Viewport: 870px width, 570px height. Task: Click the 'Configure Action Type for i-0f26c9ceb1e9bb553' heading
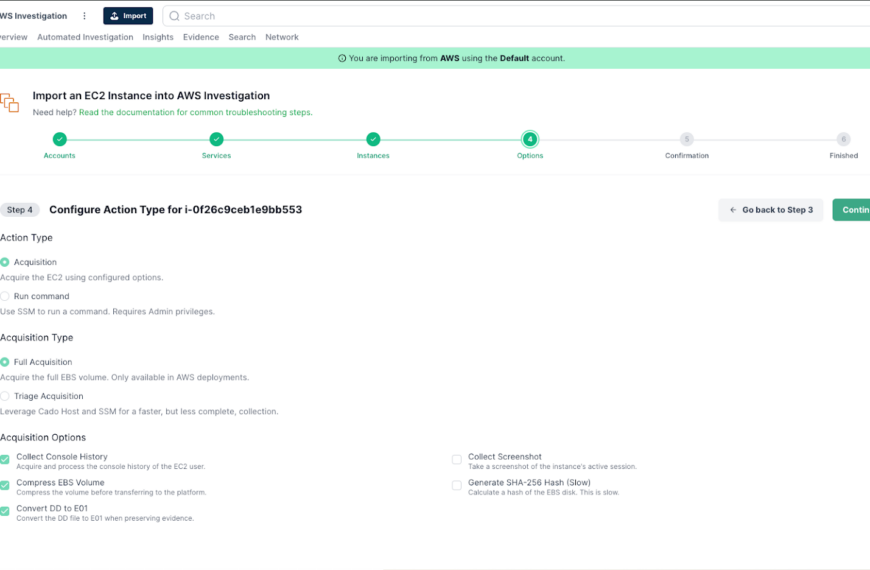point(175,210)
